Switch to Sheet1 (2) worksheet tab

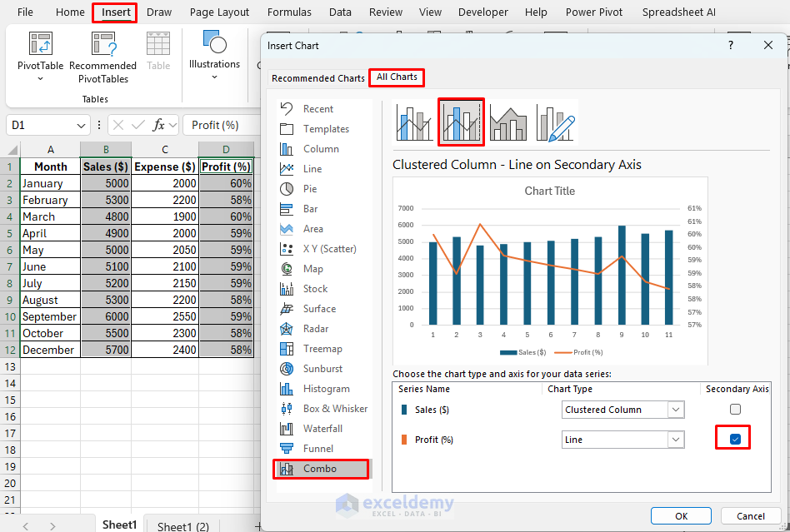click(182, 526)
